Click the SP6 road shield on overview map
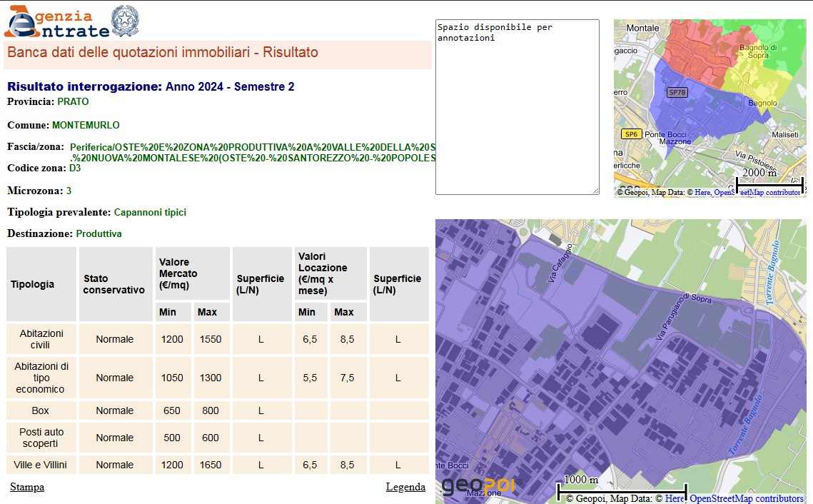This screenshot has width=813, height=504. (x=630, y=133)
